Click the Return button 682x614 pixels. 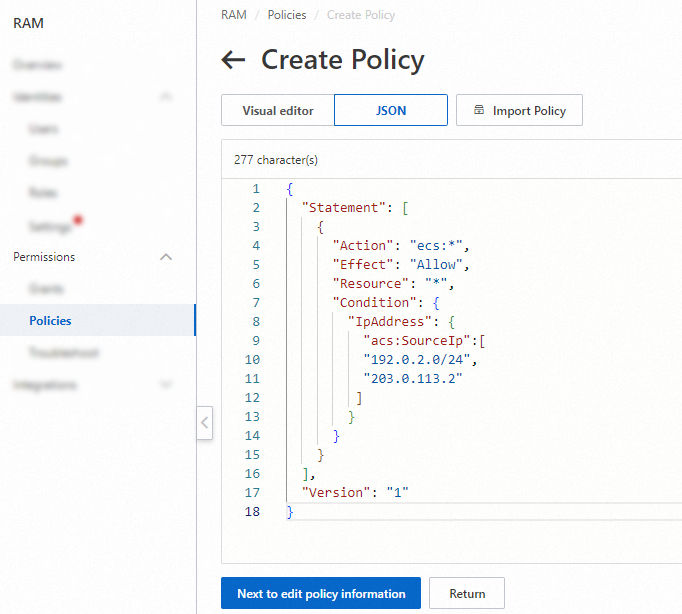(467, 593)
